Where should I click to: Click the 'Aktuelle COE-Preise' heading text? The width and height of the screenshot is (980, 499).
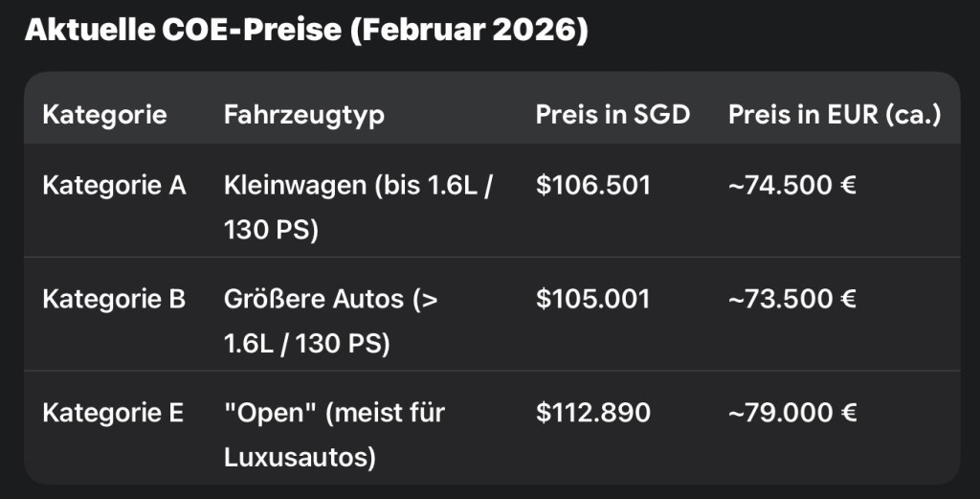(x=182, y=31)
